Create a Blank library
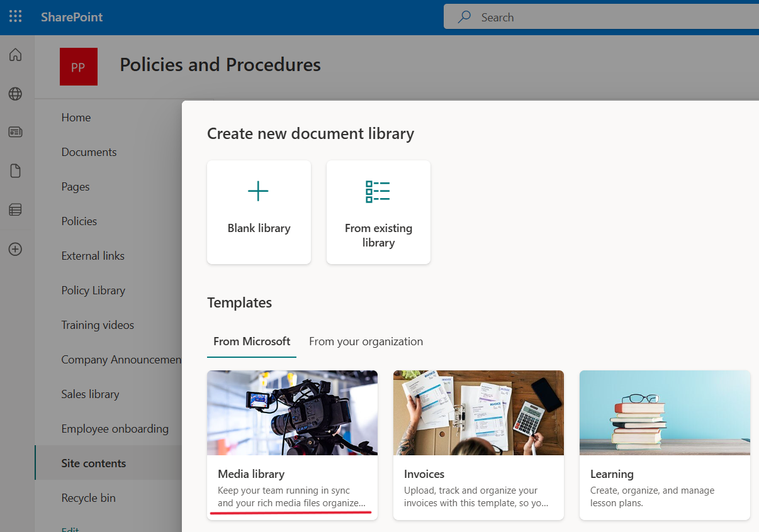The width and height of the screenshot is (759, 532). point(259,211)
